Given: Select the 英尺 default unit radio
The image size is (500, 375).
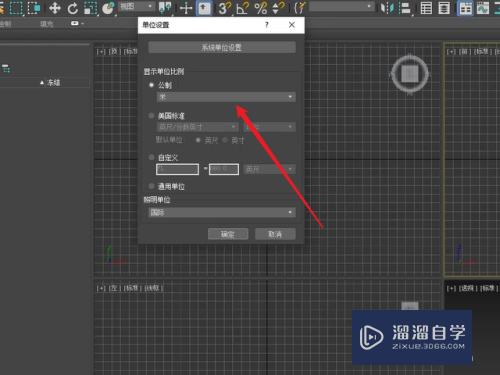Looking at the screenshot, I should click(198, 140).
